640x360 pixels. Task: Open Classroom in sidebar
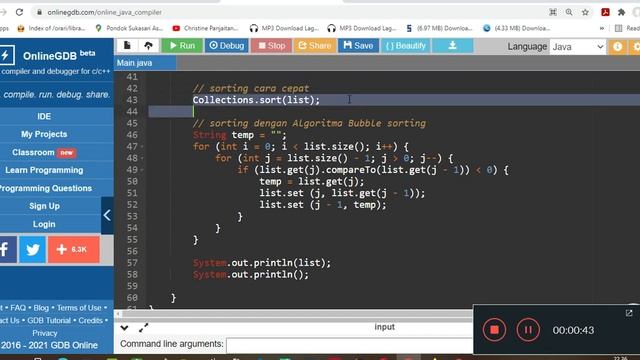(44, 152)
